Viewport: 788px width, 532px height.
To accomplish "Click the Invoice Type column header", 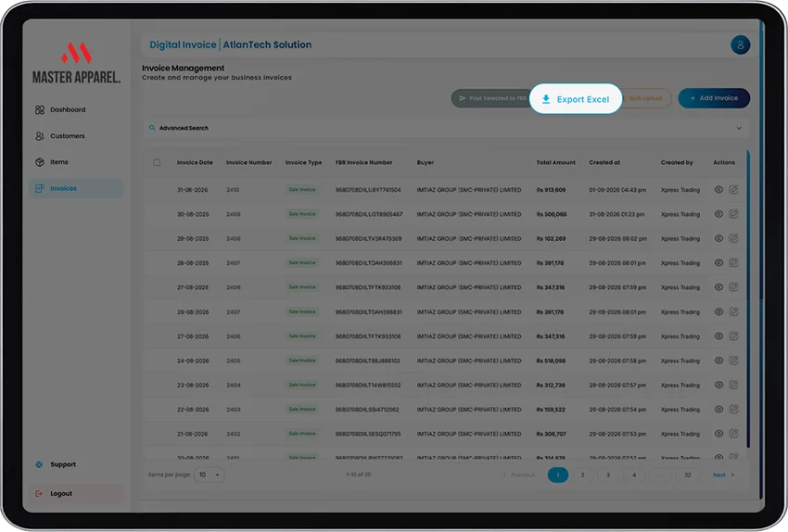I will (303, 163).
